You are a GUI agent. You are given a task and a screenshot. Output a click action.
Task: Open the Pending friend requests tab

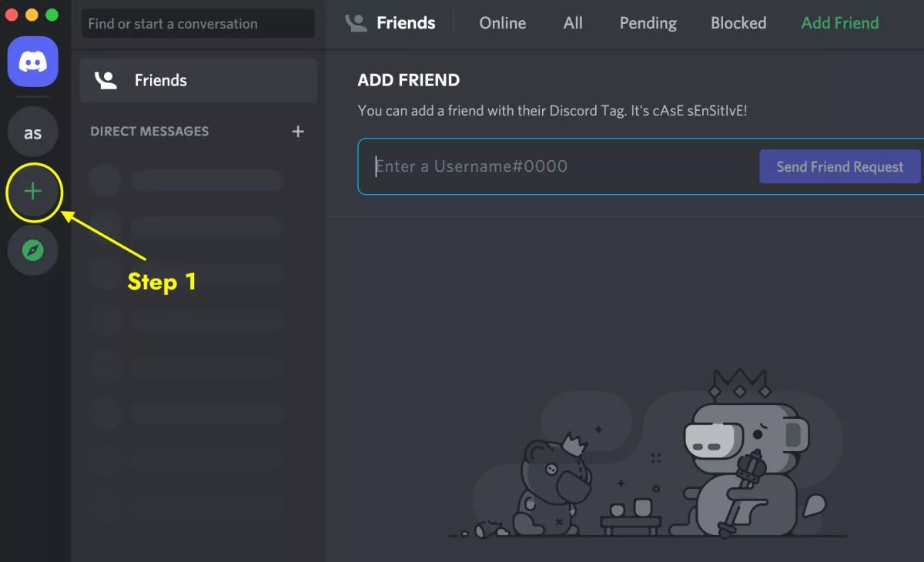[x=647, y=23]
